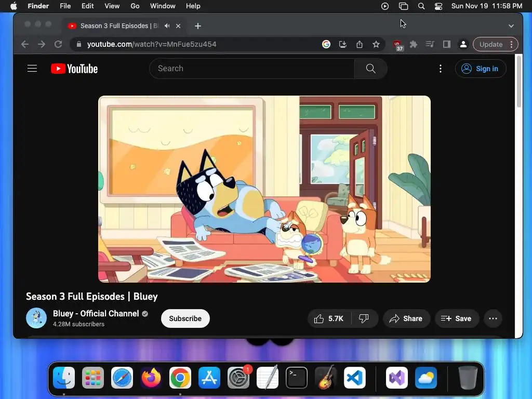Click the screen mirroring menu bar icon
532x399 pixels.
tap(403, 6)
